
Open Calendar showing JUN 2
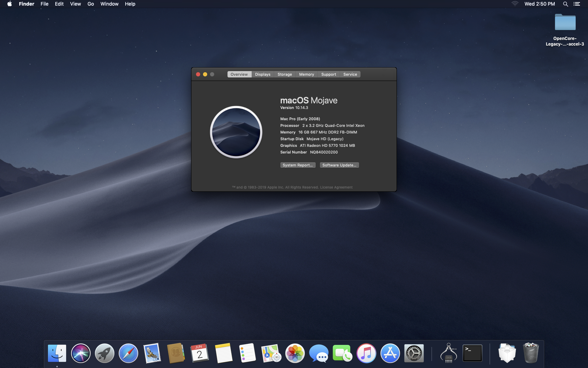(199, 353)
